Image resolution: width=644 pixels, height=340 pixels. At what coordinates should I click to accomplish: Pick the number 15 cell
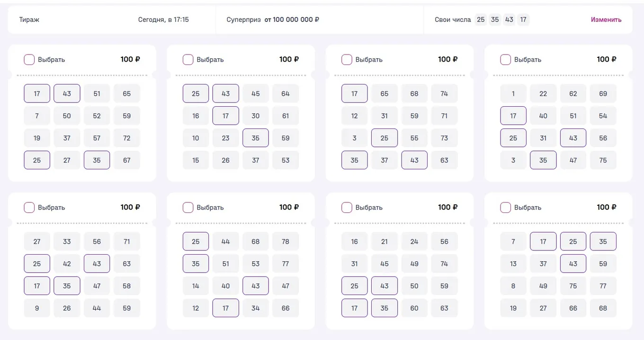coord(196,160)
